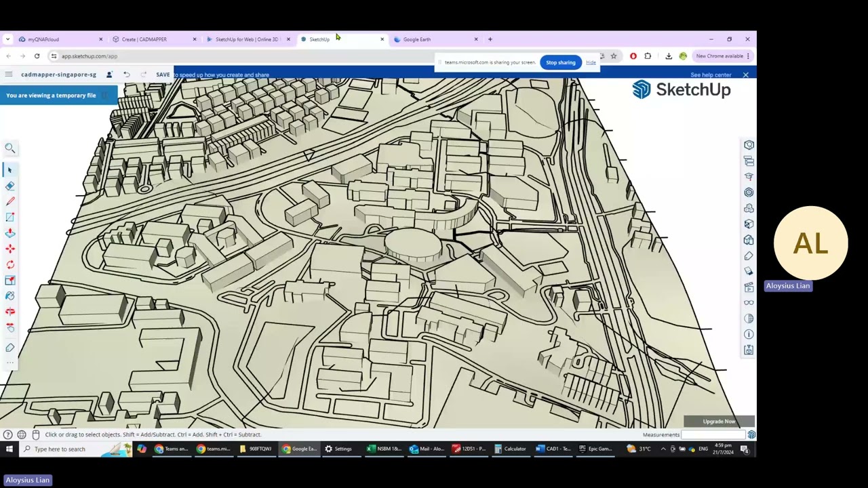Select the Rotate tool
Image resolution: width=868 pixels, height=488 pixels.
tap(10, 264)
